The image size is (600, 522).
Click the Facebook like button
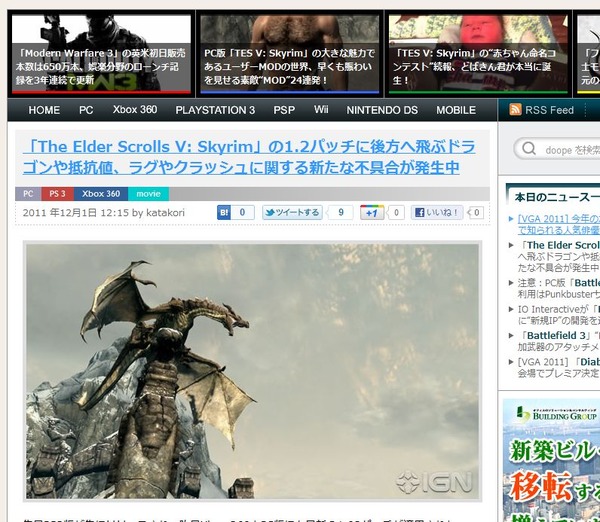click(437, 212)
